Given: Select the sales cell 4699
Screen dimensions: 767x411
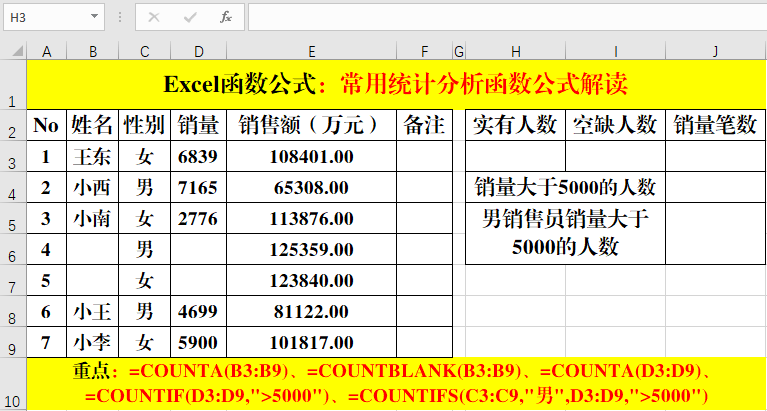Looking at the screenshot, I should (x=198, y=311).
